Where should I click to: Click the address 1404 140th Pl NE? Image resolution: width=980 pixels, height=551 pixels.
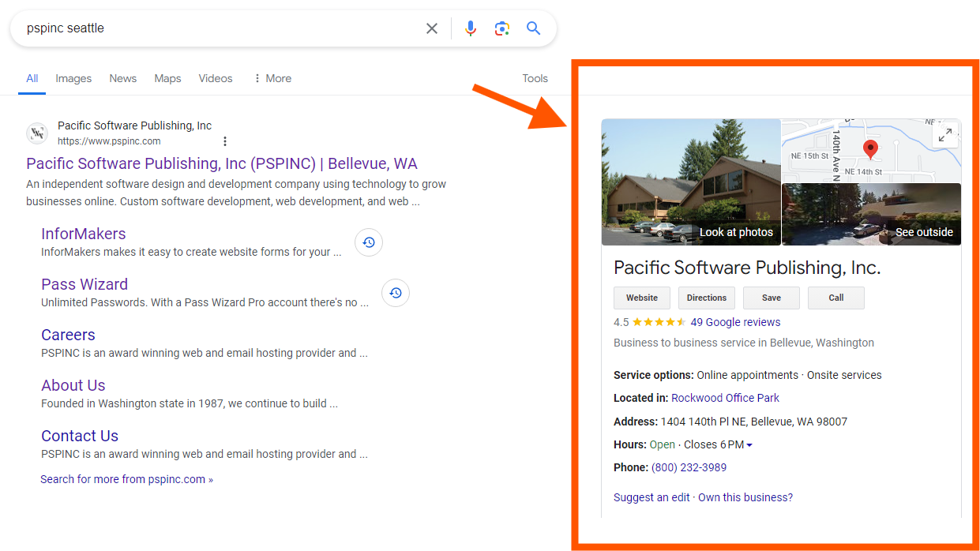[x=754, y=422]
